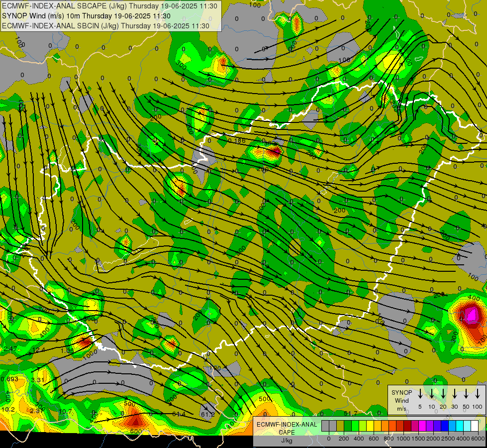Click the '3.31' value on the map
This screenshot has height=448, width=487.
click(38, 380)
